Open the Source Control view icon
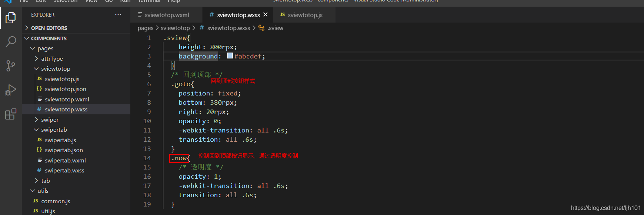Image resolution: width=644 pixels, height=215 pixels. (11, 66)
